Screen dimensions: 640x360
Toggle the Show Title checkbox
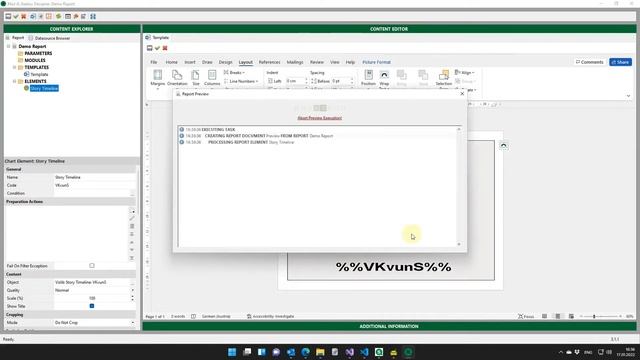click(92, 306)
